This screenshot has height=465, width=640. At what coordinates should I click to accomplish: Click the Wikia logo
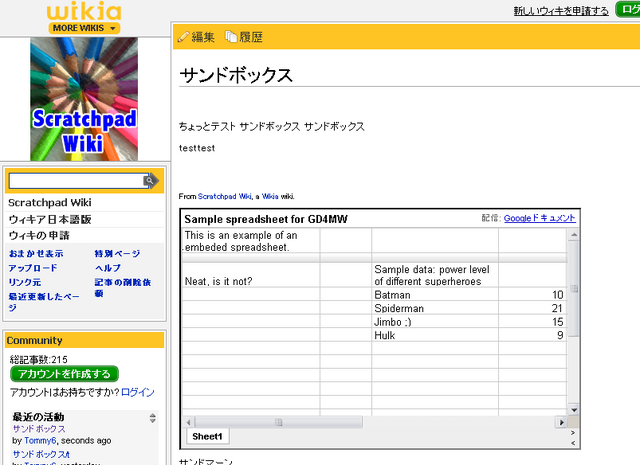point(84,11)
